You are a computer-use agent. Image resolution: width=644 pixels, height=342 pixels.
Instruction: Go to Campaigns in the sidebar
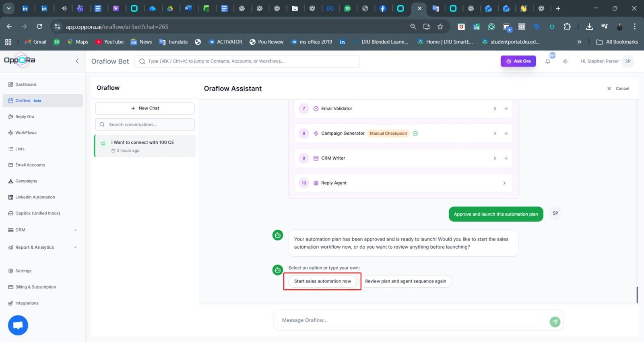pyautogui.click(x=26, y=181)
